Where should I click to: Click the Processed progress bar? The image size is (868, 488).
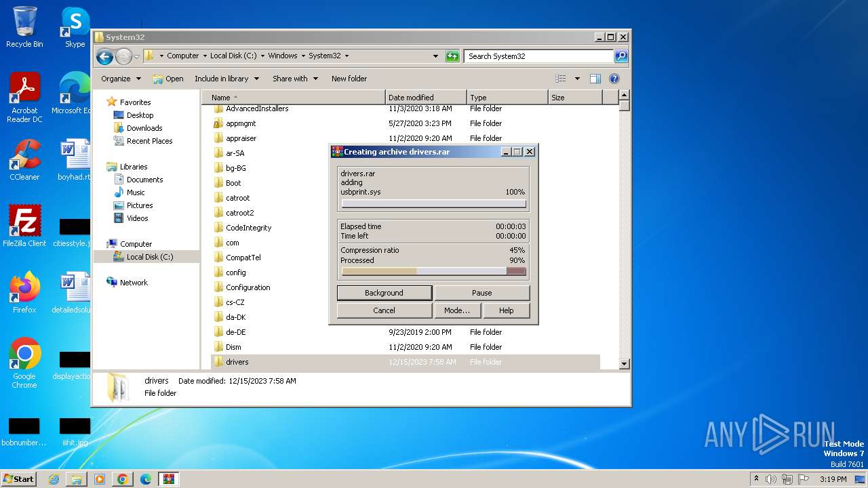[x=433, y=271]
